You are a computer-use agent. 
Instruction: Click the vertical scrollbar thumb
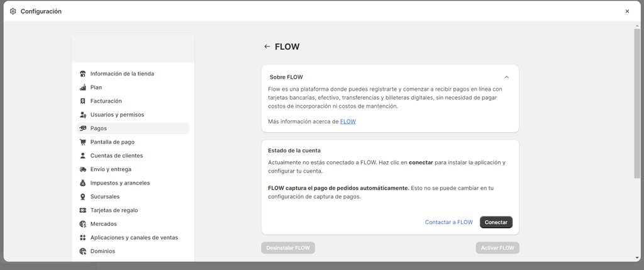click(636, 104)
